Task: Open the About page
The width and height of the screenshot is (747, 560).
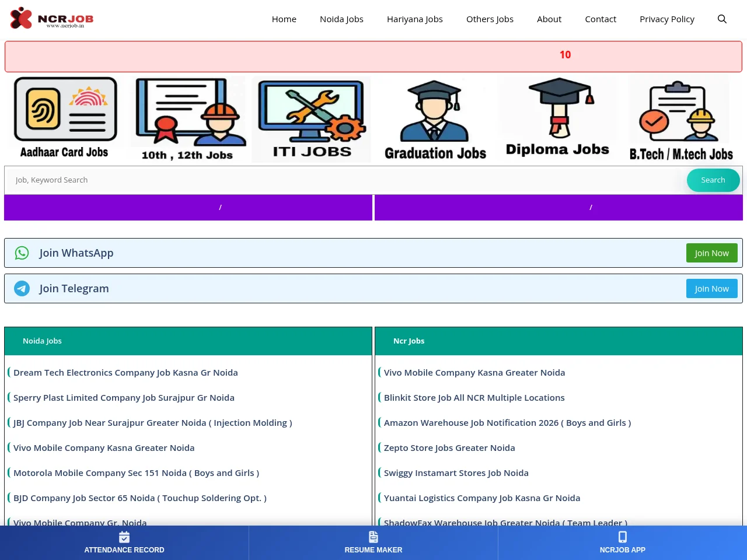Action: [x=549, y=19]
